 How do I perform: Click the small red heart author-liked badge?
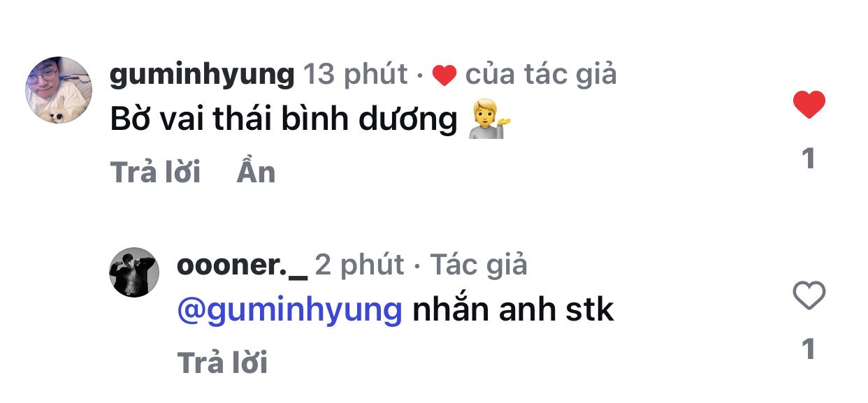pos(444,75)
